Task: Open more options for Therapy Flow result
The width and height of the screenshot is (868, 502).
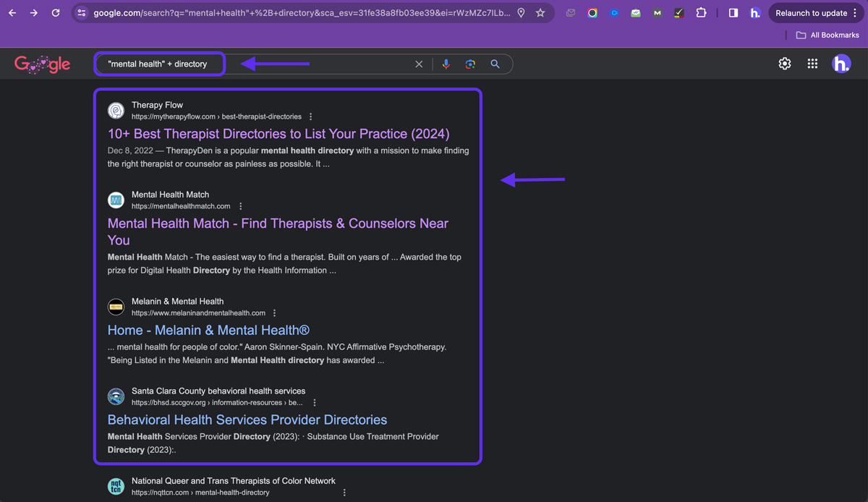Action: pyautogui.click(x=311, y=116)
